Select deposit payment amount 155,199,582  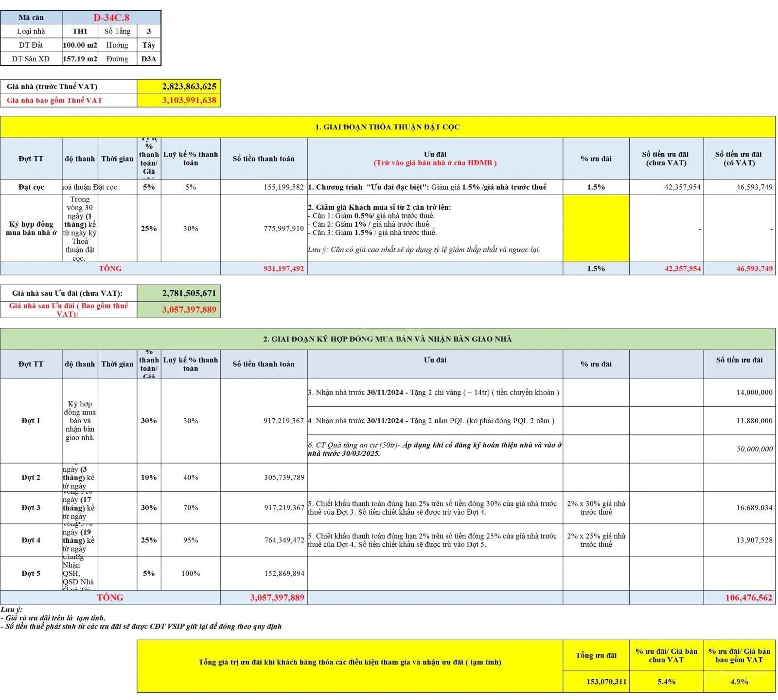(x=264, y=187)
